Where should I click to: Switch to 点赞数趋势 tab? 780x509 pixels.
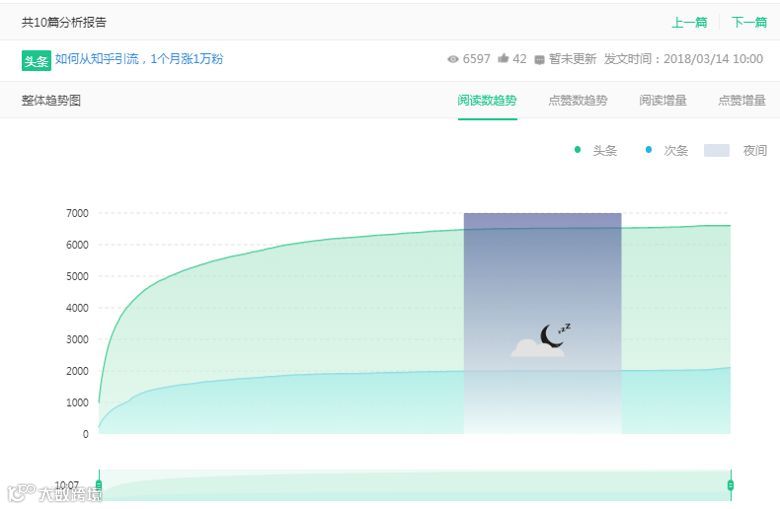(578, 101)
